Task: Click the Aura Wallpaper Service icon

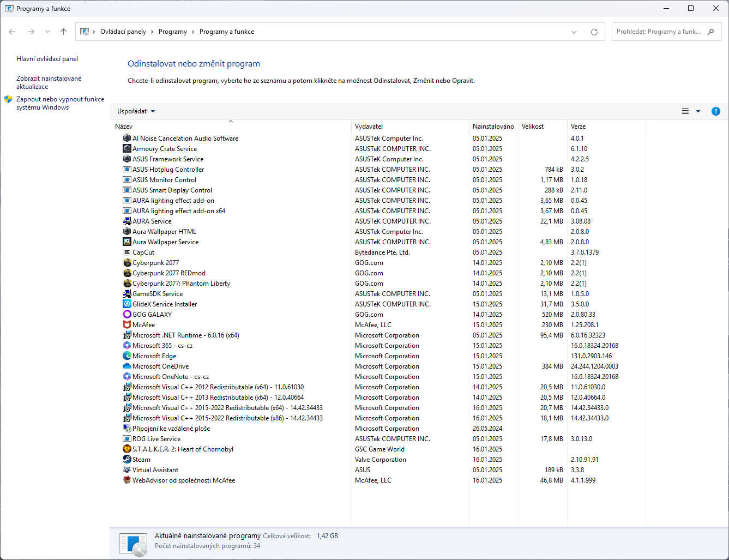Action: point(127,242)
